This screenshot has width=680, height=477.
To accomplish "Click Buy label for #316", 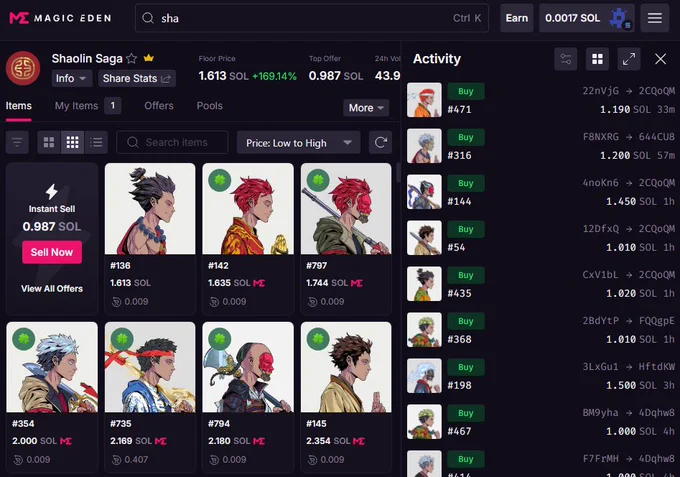I will (x=465, y=137).
